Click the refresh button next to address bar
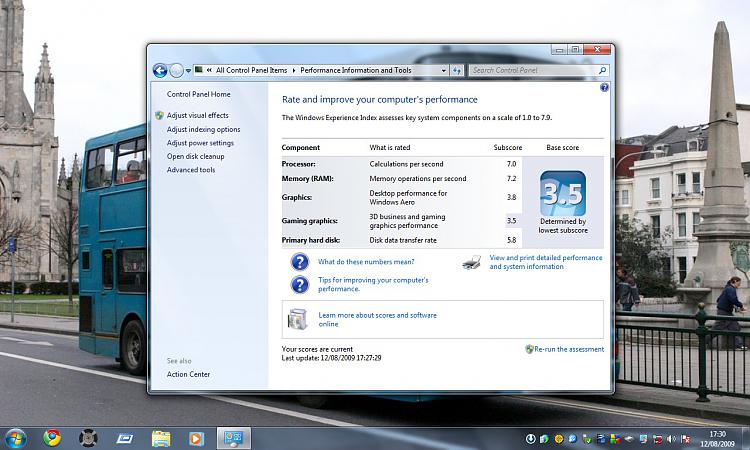The width and height of the screenshot is (750, 450). (x=457, y=70)
